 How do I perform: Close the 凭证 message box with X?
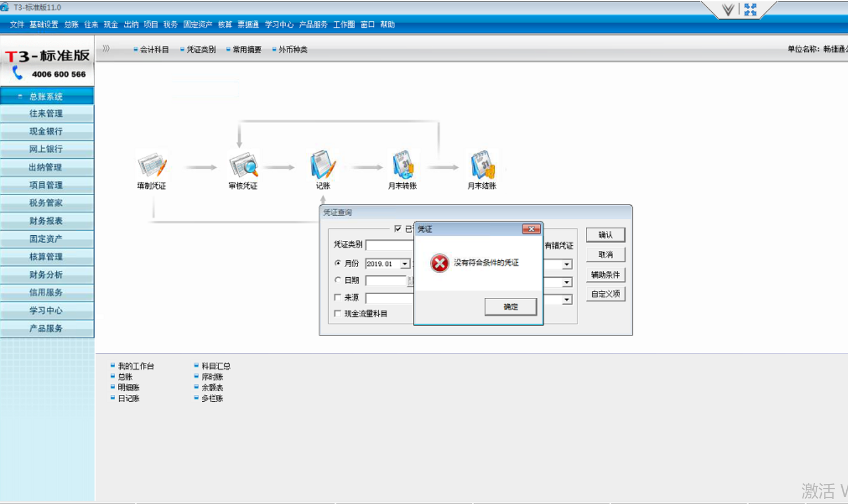[x=531, y=229]
